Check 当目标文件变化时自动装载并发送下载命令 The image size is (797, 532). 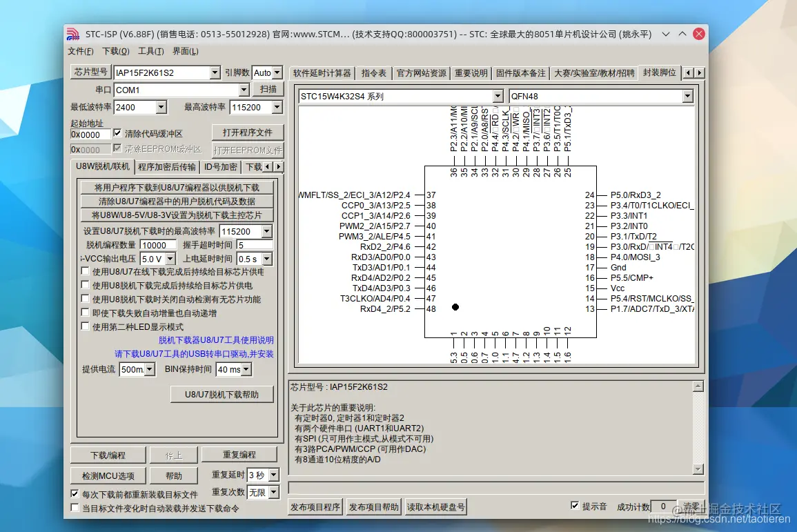tap(75, 508)
